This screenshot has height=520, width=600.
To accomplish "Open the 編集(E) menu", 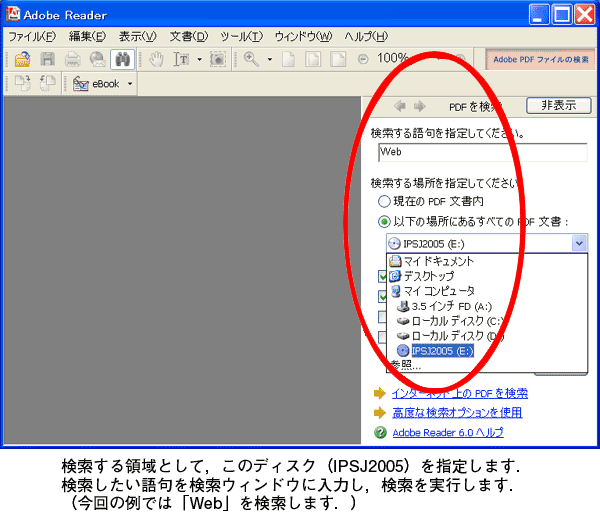I will click(x=87, y=37).
